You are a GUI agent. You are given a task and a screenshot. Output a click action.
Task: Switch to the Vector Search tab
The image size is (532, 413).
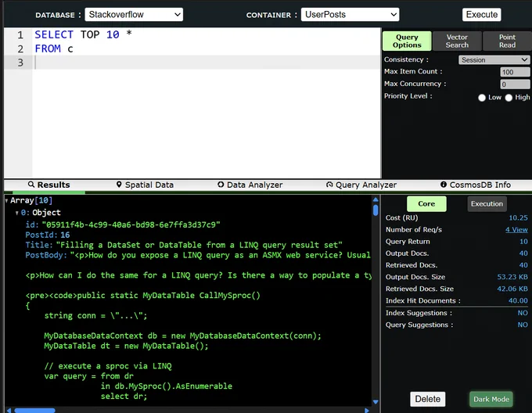point(457,41)
